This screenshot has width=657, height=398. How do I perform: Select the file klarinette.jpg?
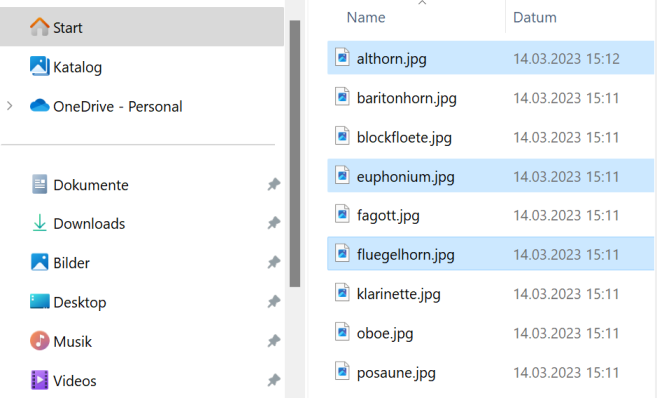pyautogui.click(x=490, y=294)
